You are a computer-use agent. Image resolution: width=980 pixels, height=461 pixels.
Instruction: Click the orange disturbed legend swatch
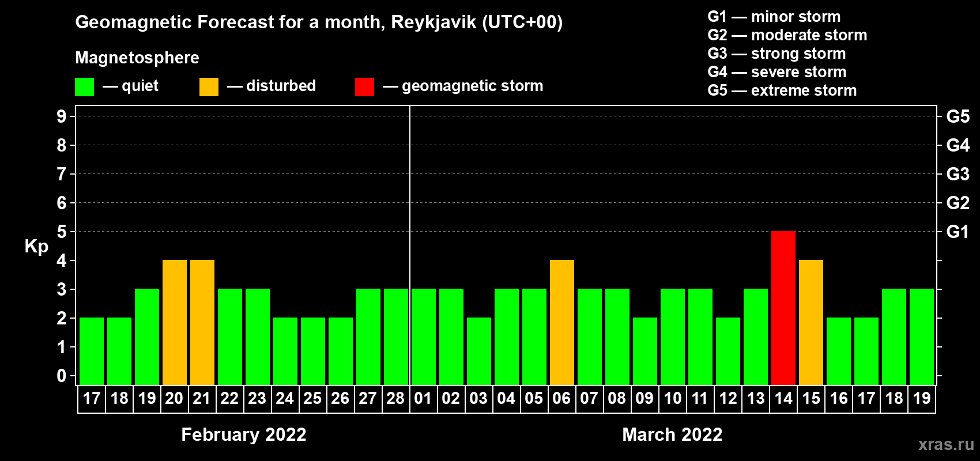point(209,87)
